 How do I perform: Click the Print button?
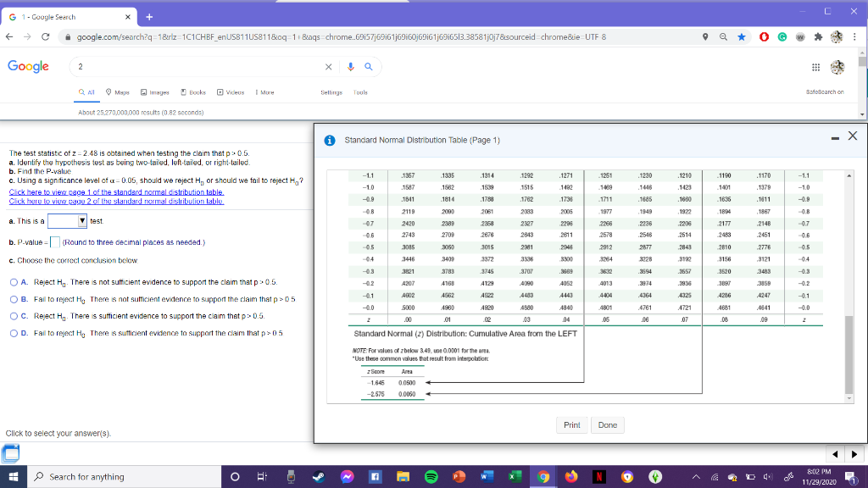572,425
